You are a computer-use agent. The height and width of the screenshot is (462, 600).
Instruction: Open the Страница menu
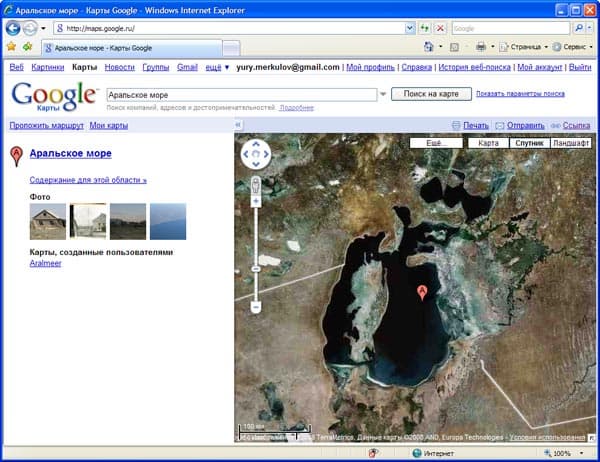click(523, 47)
